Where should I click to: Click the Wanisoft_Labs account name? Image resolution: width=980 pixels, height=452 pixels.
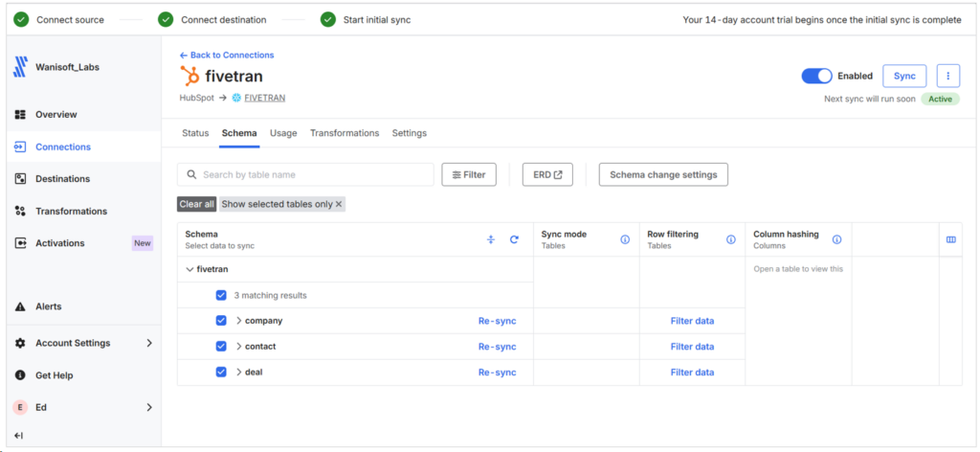pyautogui.click(x=67, y=67)
